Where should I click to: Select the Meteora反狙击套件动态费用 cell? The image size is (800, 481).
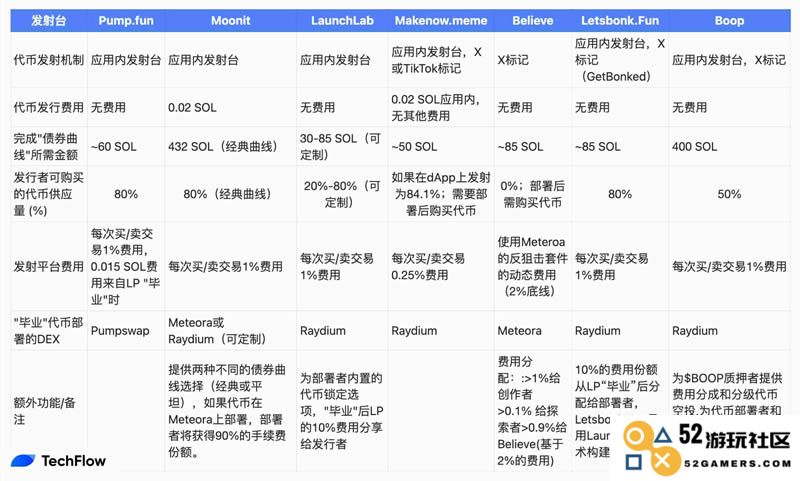tap(533, 266)
